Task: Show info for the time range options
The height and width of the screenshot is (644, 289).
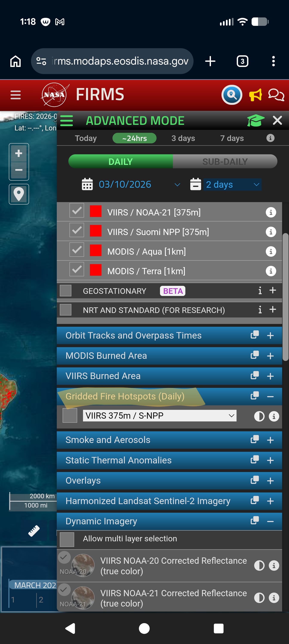Action: point(270,138)
